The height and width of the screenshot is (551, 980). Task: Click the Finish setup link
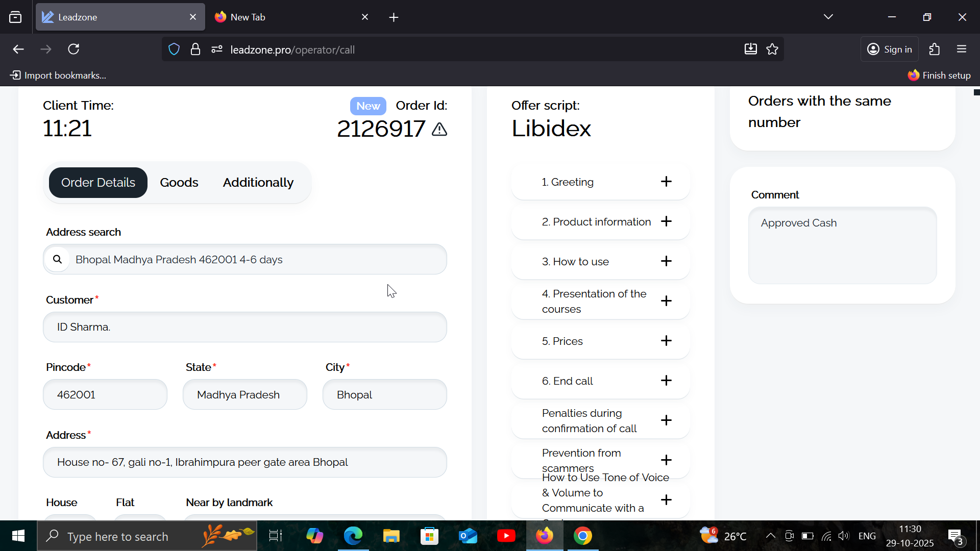[x=939, y=76]
